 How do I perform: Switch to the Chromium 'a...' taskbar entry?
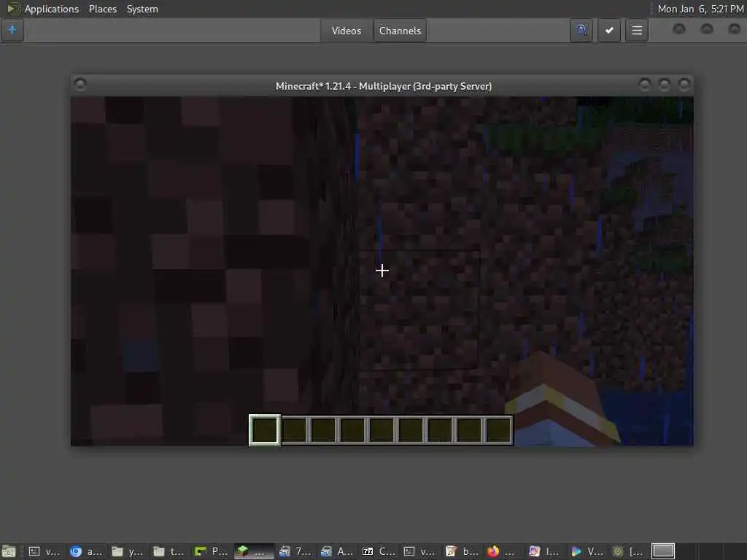(86, 551)
